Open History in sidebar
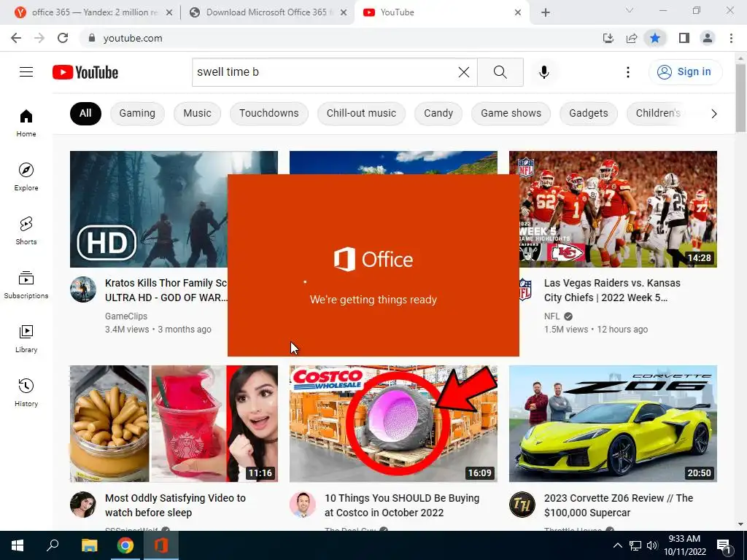 click(26, 392)
